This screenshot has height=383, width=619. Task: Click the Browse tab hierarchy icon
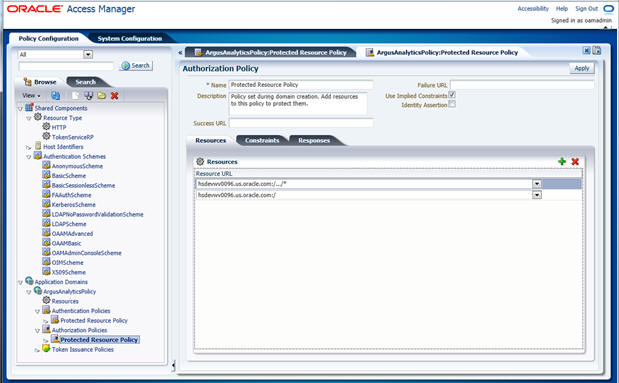[28, 81]
